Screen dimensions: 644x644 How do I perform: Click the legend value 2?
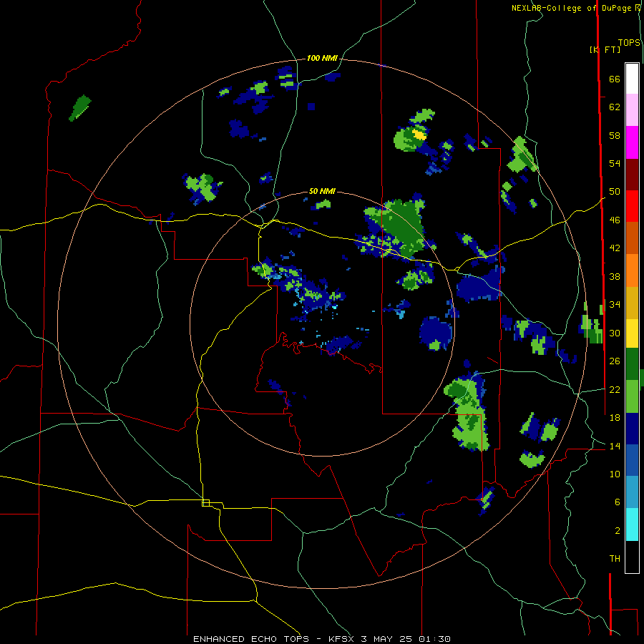(617, 531)
